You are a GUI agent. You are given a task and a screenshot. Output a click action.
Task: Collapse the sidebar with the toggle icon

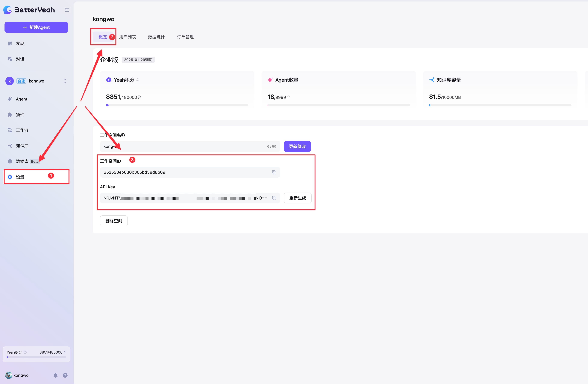(x=67, y=10)
